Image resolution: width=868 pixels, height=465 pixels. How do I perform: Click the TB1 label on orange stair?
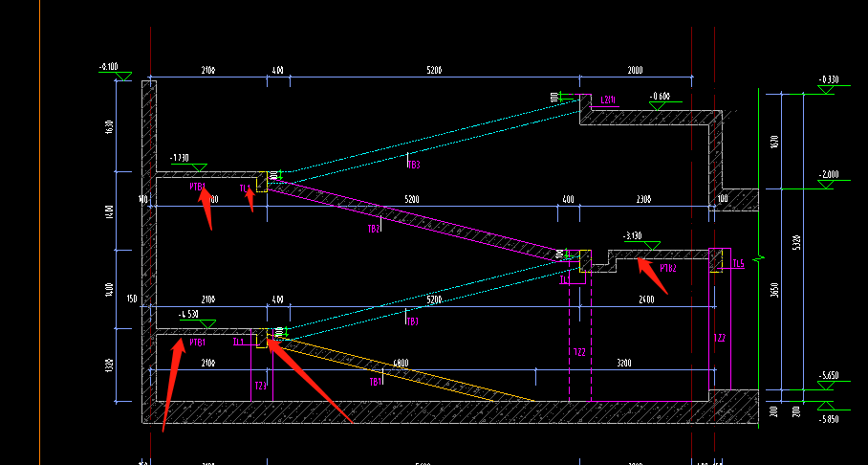tap(376, 382)
